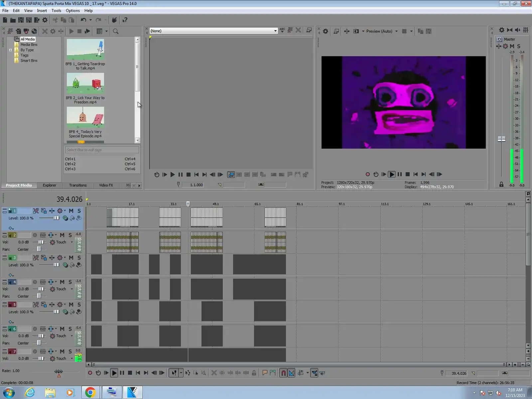Mute audio track 2
The height and width of the screenshot is (399, 532).
click(x=62, y=235)
